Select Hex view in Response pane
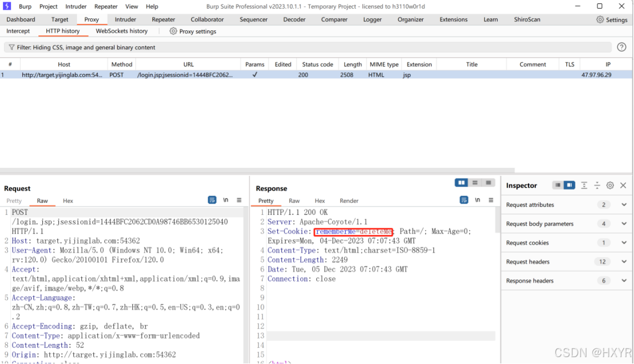The image size is (634, 364). [320, 201]
